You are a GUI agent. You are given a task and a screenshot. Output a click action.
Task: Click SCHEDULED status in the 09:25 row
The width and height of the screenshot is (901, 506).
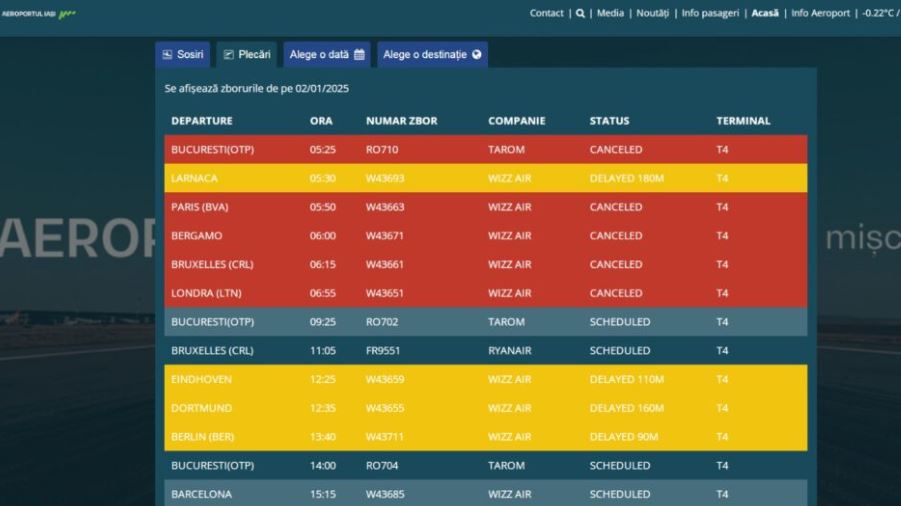(x=620, y=322)
